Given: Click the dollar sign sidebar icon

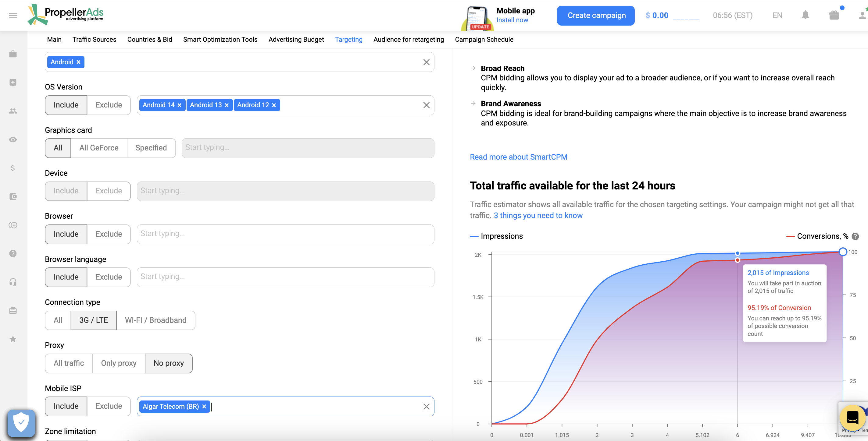Looking at the screenshot, I should tap(13, 168).
